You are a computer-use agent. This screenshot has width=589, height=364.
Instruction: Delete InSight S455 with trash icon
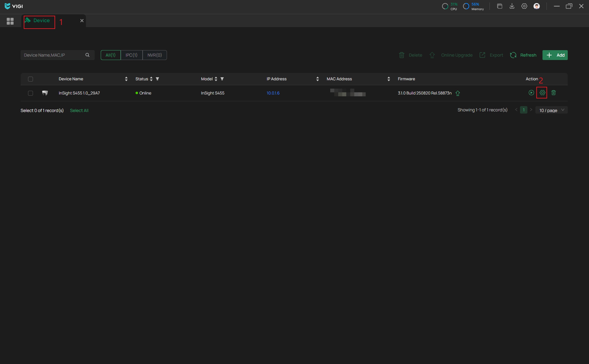point(554,93)
